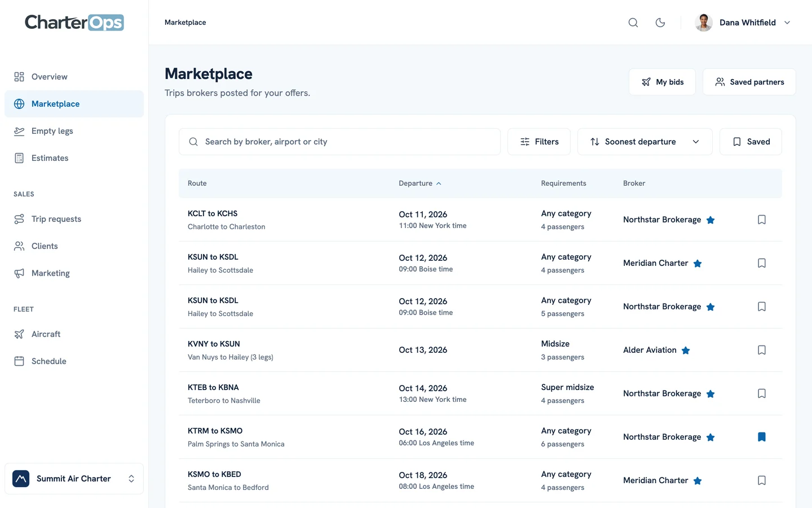Open the KTEB to KBNA route

pyautogui.click(x=480, y=393)
